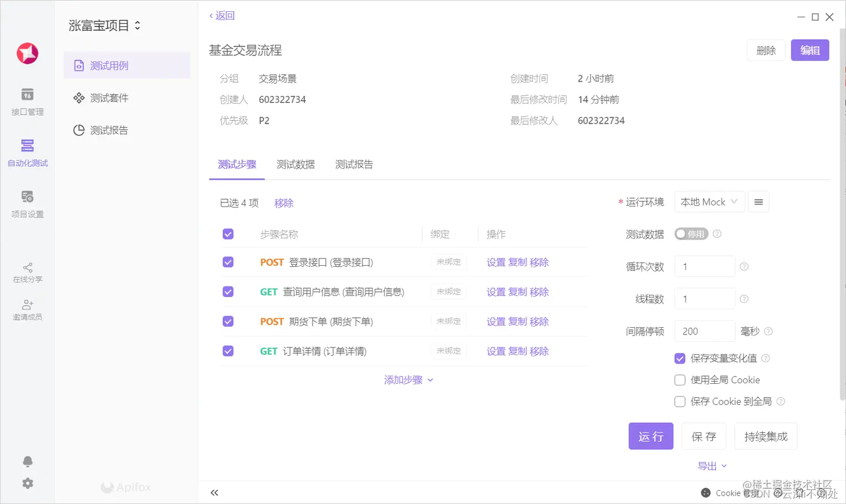Switch to the 测试报告 tab
The width and height of the screenshot is (846, 504).
coord(354,164)
